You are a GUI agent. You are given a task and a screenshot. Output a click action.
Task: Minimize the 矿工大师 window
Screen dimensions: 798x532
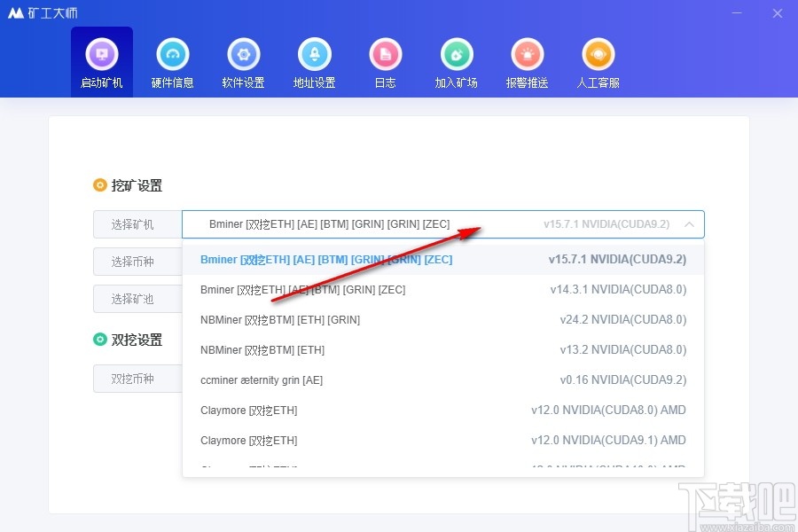(737, 12)
